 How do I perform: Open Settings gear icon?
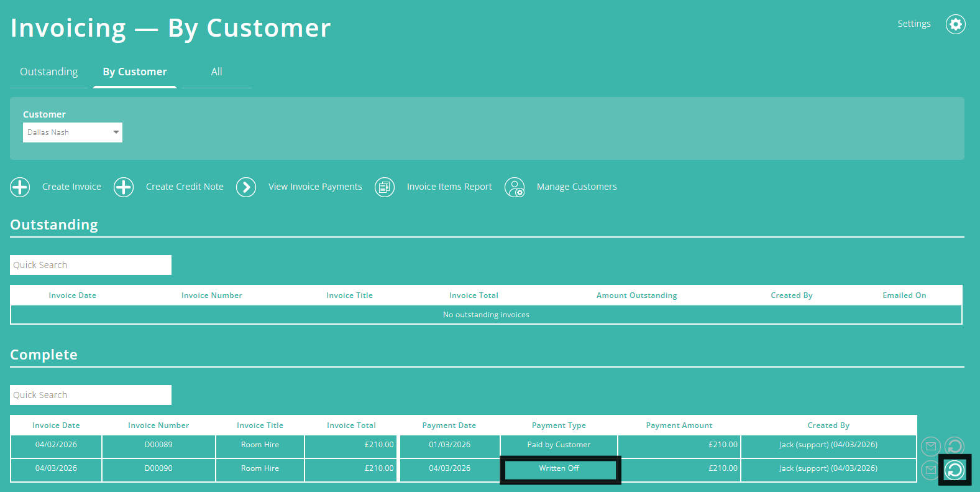(955, 24)
